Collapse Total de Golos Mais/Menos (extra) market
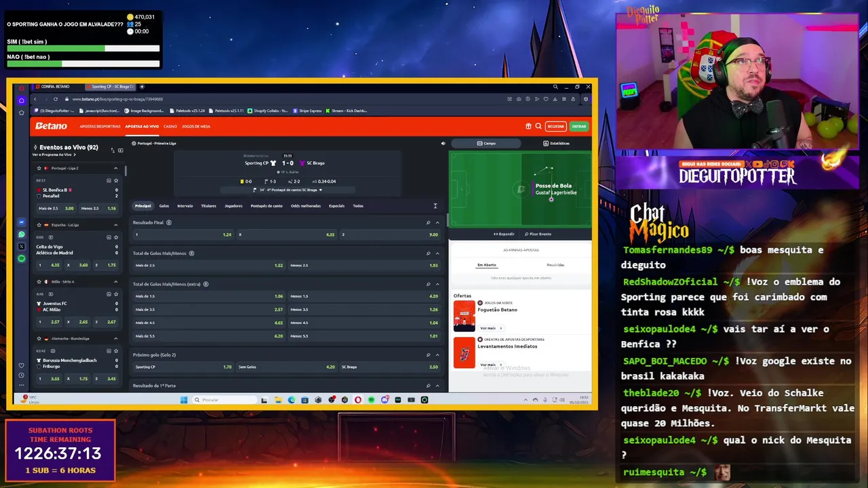Screen dimensions: 868x488 tap(437, 284)
